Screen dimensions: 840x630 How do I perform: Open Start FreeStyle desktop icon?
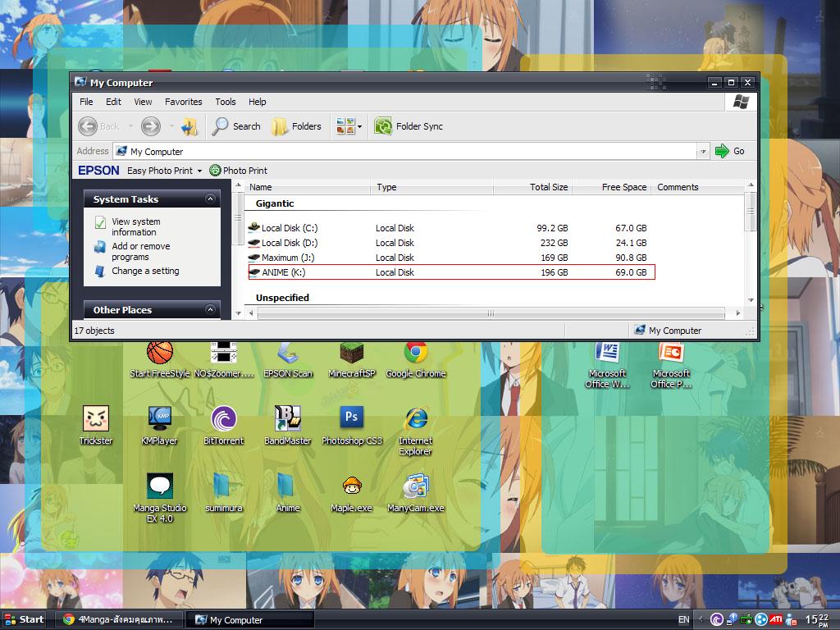(x=160, y=360)
